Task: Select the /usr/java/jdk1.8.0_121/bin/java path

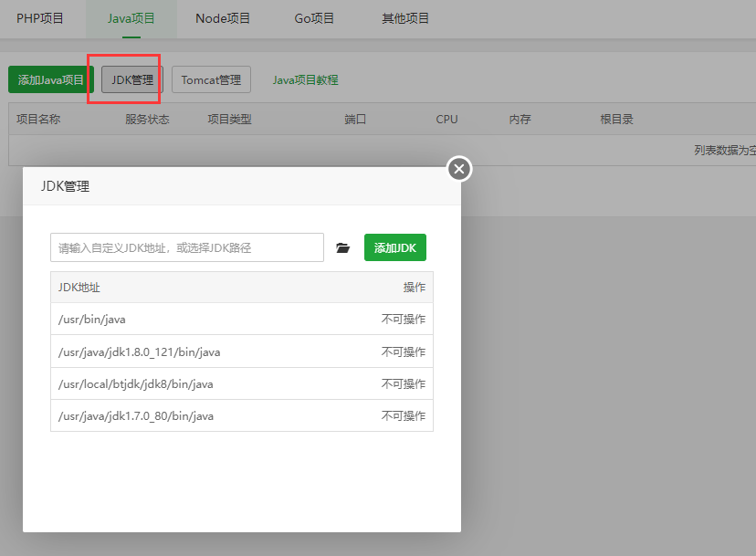Action: coord(140,352)
